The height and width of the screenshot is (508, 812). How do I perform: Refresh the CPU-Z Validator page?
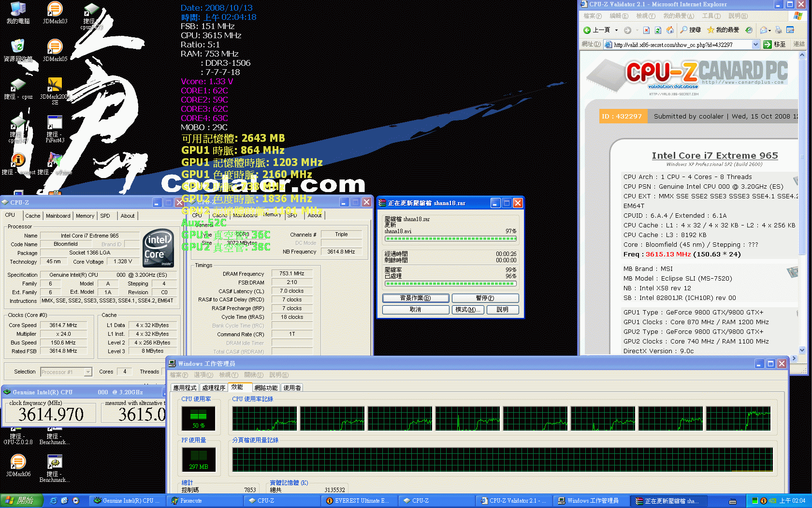pos(658,30)
